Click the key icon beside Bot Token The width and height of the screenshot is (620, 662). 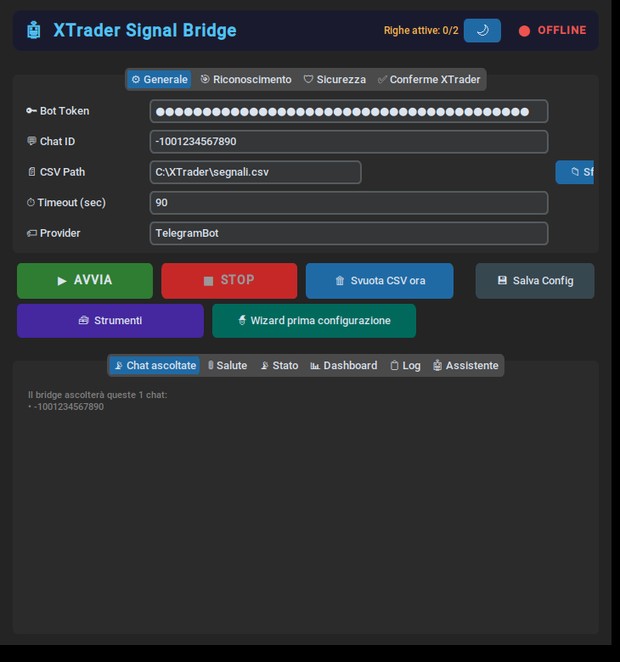(x=32, y=111)
